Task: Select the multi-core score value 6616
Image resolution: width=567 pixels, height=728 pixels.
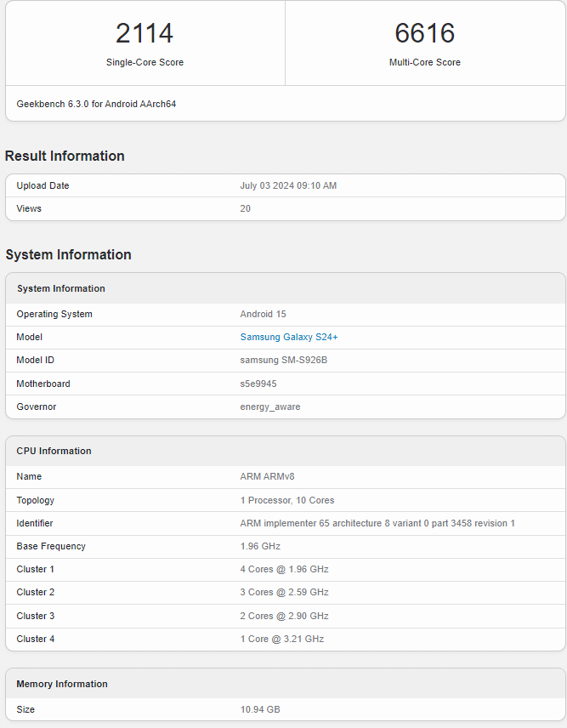Action: tap(424, 33)
